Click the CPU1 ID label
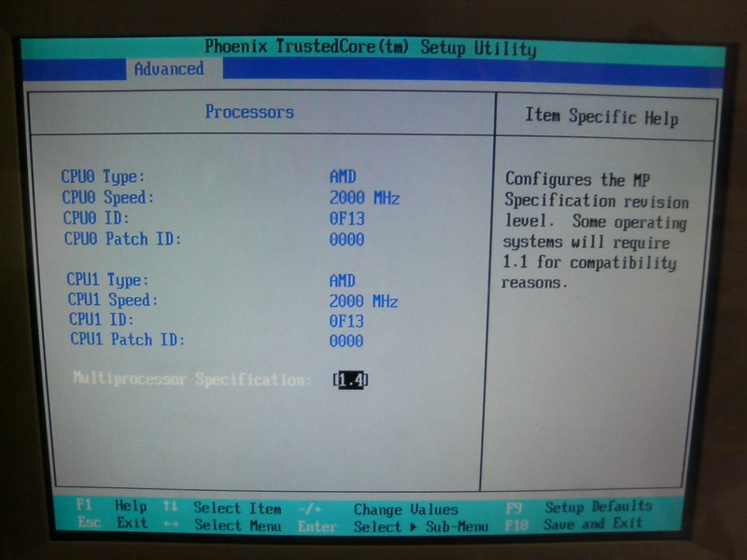747x560 pixels. pyautogui.click(x=101, y=319)
